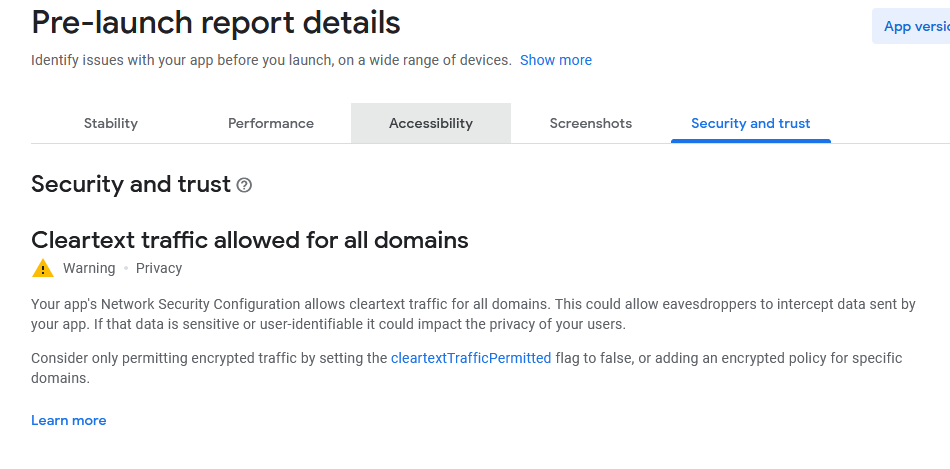Go to the Screenshots tab
Screen dimensions: 950x469
coord(591,124)
